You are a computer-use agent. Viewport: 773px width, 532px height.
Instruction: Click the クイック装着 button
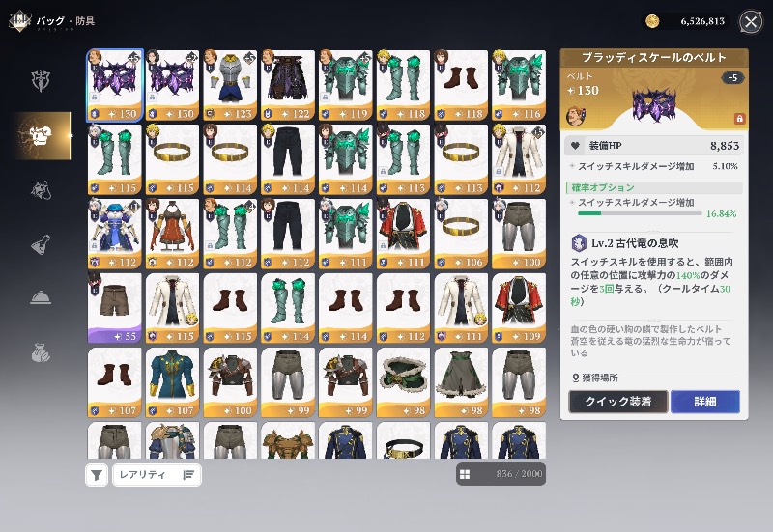[x=618, y=402]
